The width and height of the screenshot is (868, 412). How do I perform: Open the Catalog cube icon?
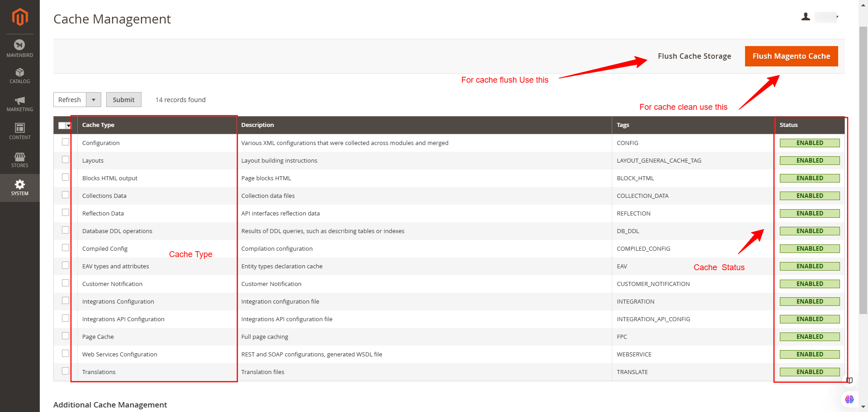pos(19,72)
